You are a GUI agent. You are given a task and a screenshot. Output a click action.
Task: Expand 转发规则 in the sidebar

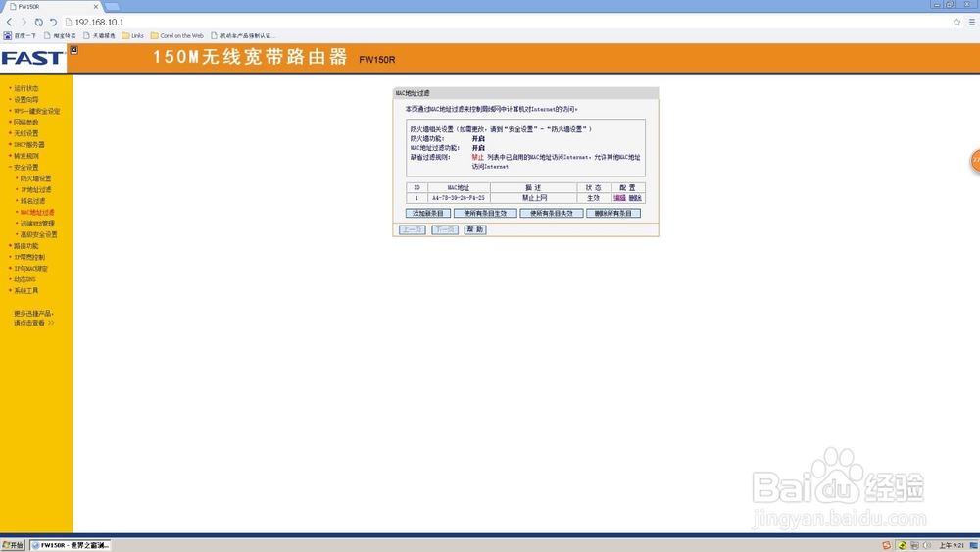pyautogui.click(x=25, y=156)
